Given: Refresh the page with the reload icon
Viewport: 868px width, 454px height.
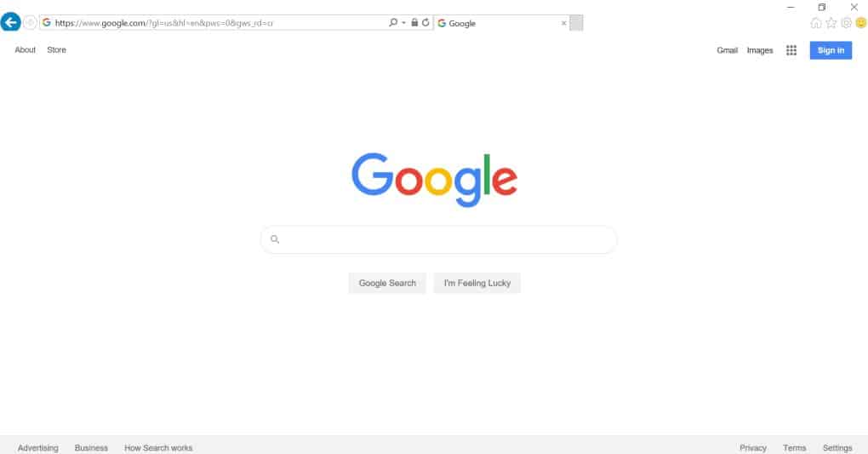Looking at the screenshot, I should pyautogui.click(x=425, y=23).
